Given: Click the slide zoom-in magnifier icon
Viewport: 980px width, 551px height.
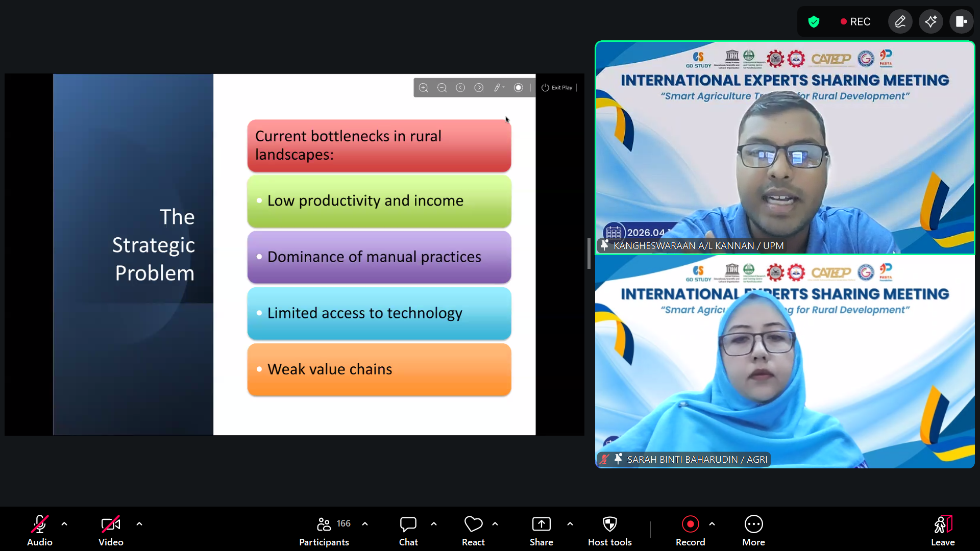Looking at the screenshot, I should 423,88.
